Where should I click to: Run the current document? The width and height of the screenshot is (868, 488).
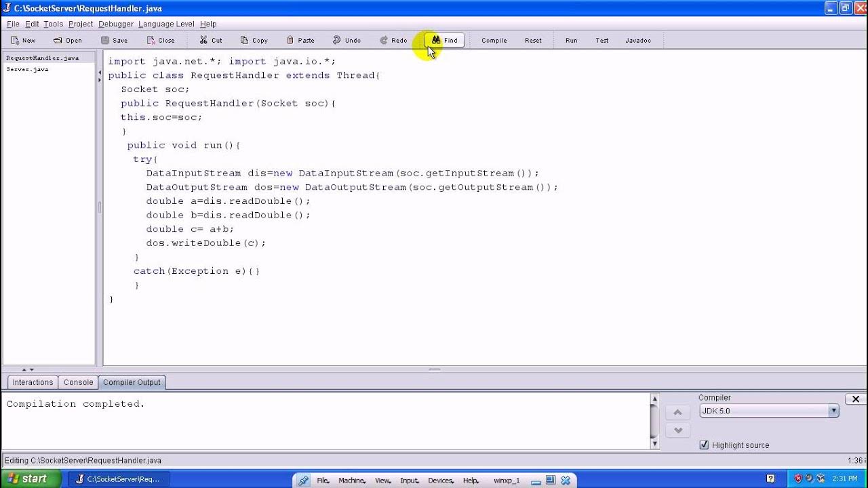click(572, 41)
